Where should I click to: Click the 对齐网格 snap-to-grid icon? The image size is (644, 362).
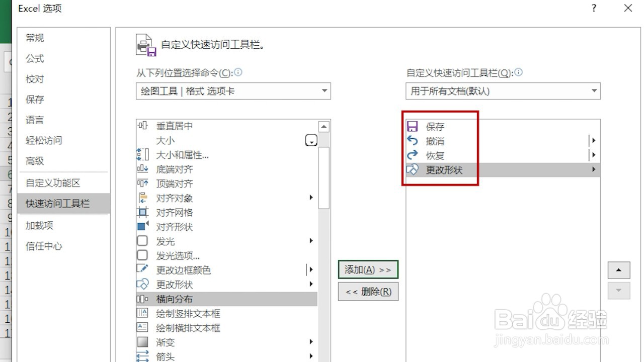[x=143, y=212]
